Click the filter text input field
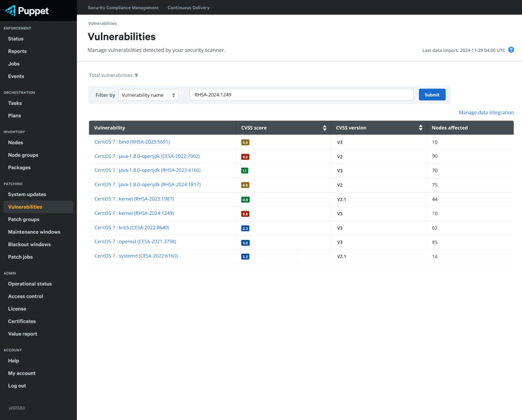 [301, 95]
